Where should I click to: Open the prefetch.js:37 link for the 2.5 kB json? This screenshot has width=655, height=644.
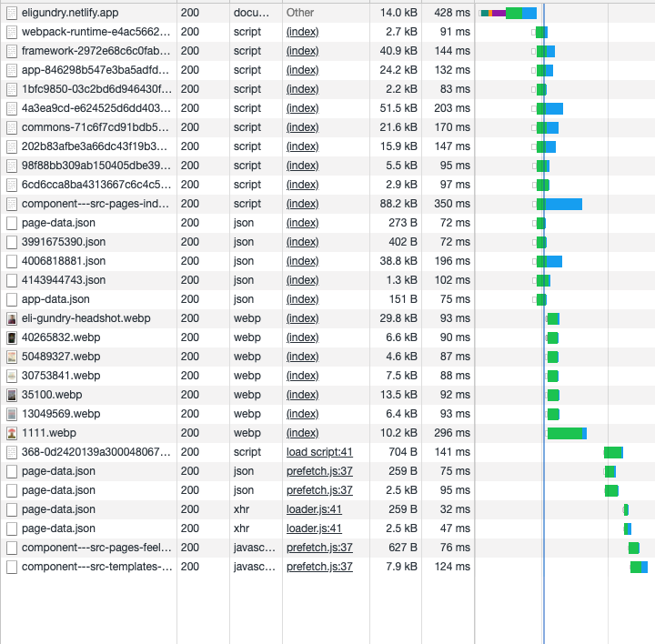click(x=319, y=490)
